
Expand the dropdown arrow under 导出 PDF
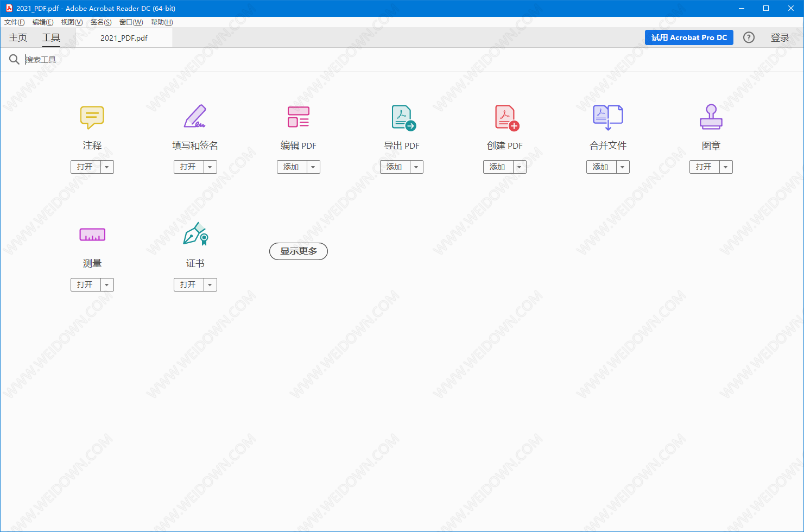[416, 167]
